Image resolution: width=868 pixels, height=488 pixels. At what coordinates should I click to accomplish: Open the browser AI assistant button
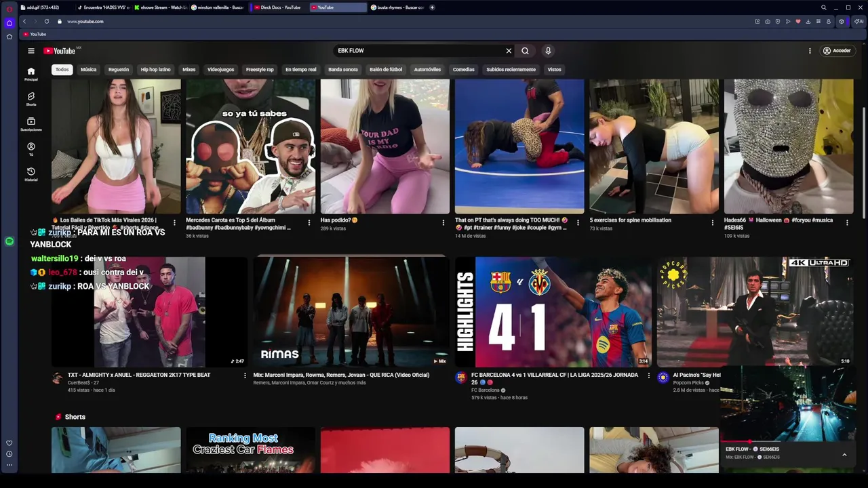coord(859,22)
